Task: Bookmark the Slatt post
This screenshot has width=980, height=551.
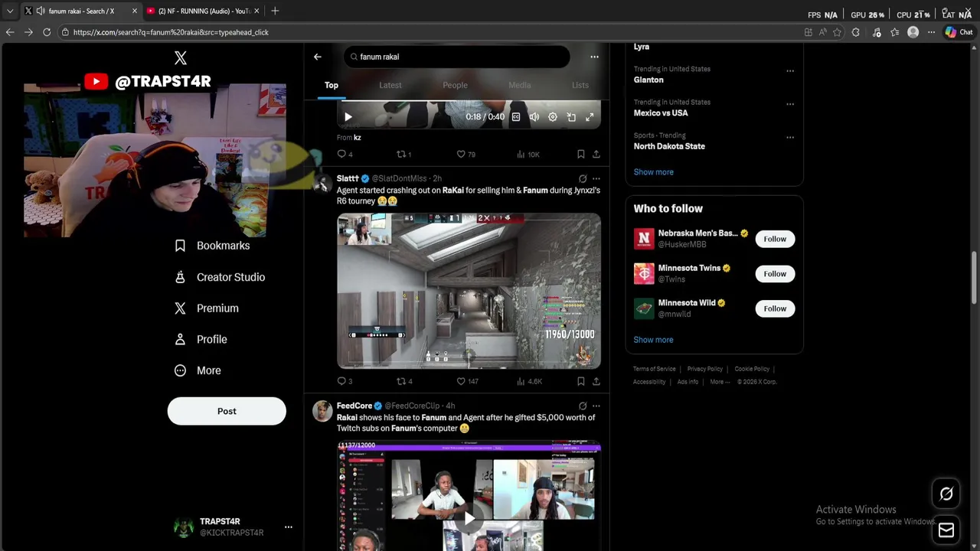Action: click(581, 381)
